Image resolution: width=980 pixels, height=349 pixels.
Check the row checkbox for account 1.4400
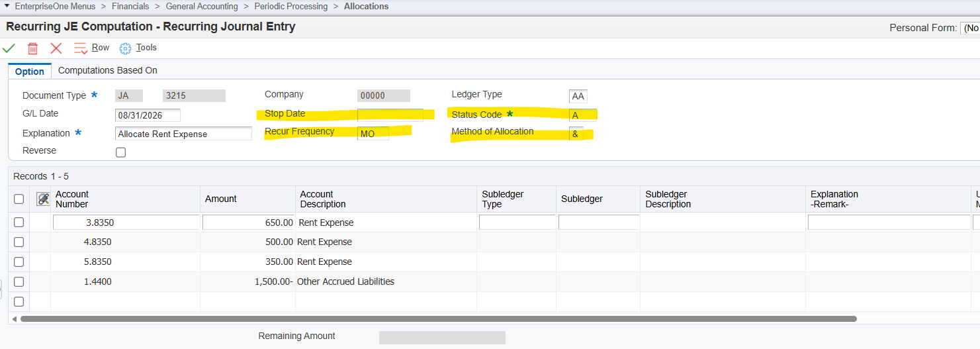(19, 281)
